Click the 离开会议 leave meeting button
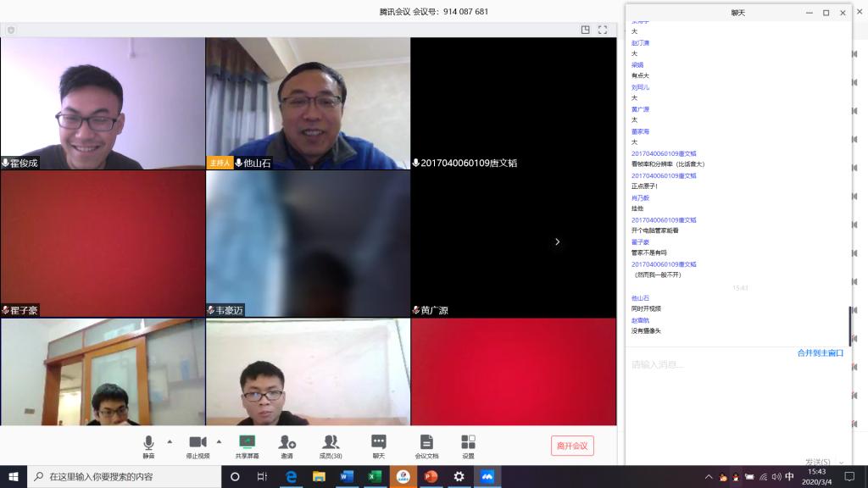The image size is (868, 488). [572, 446]
